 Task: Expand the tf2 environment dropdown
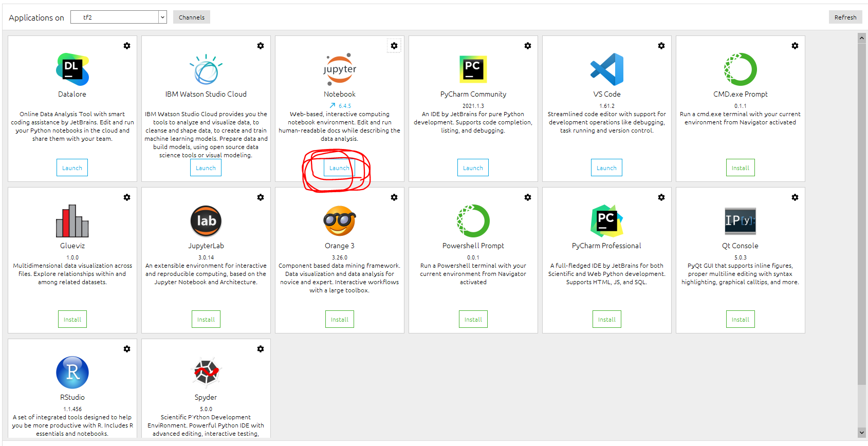tap(162, 17)
